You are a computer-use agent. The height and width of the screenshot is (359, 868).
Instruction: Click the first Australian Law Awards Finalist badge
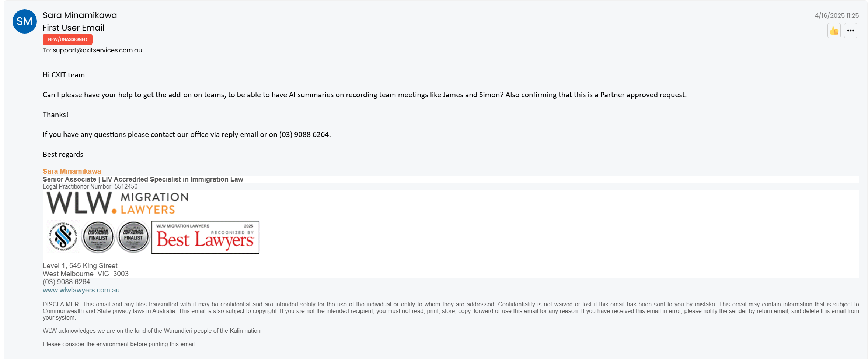[x=98, y=237]
